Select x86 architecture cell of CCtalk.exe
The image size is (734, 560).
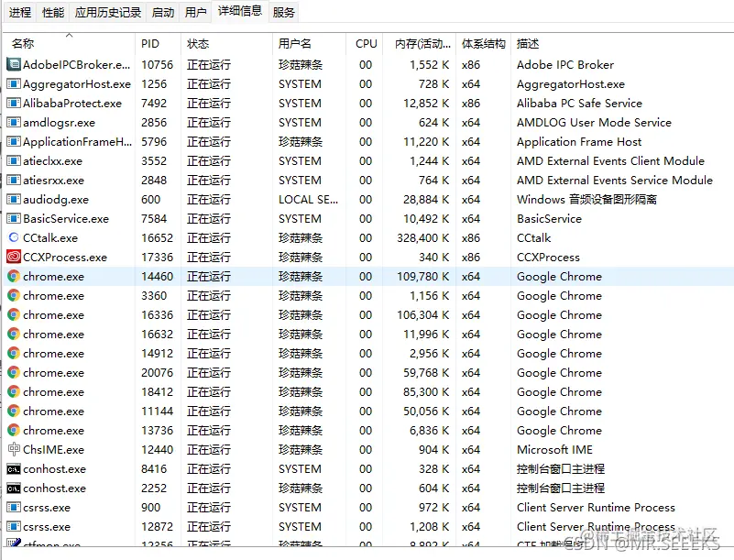[471, 238]
